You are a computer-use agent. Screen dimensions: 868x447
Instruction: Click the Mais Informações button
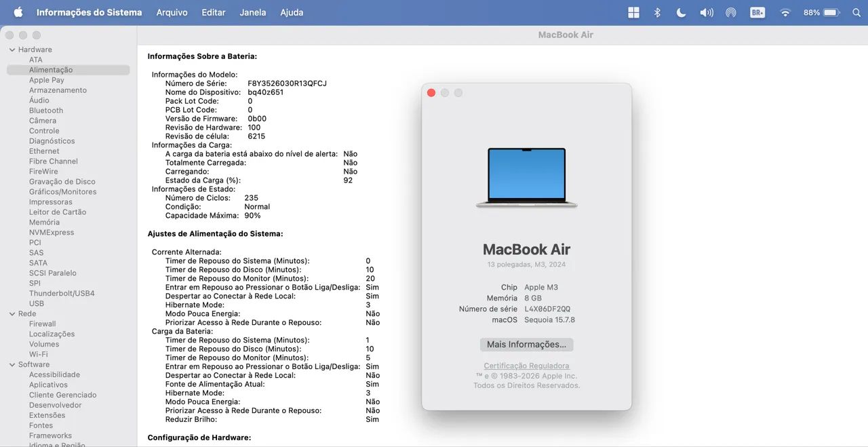[526, 345]
